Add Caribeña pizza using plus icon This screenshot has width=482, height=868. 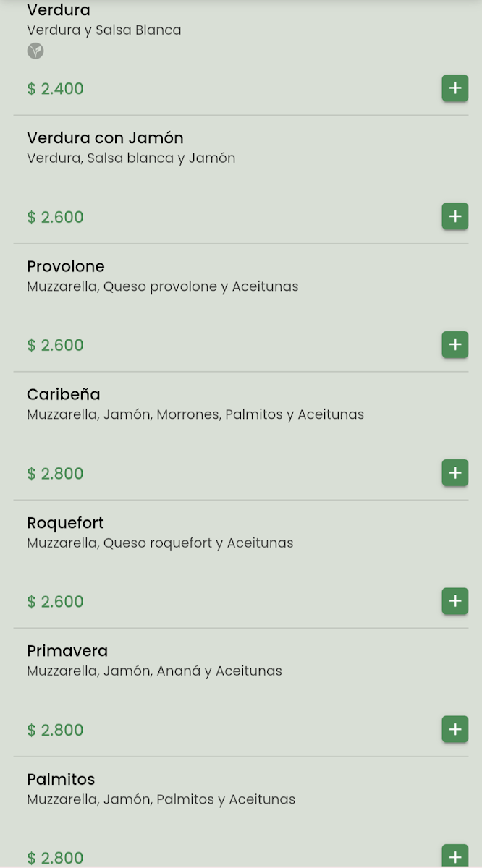454,473
